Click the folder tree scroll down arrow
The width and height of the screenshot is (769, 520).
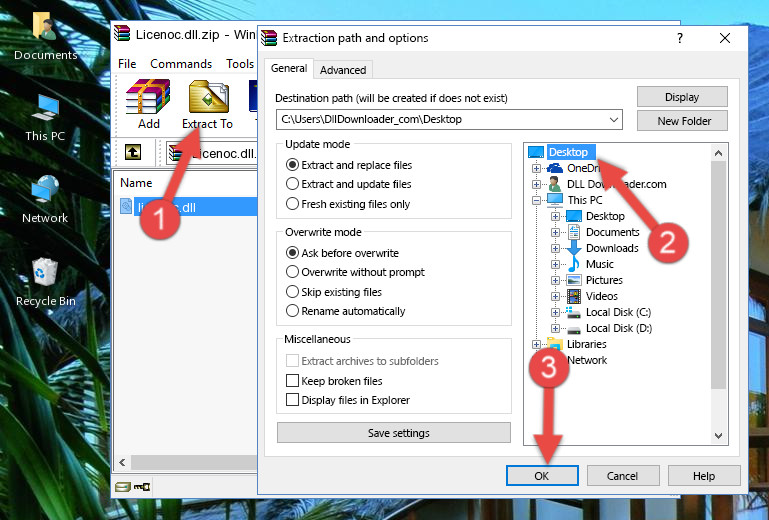pyautogui.click(x=718, y=435)
